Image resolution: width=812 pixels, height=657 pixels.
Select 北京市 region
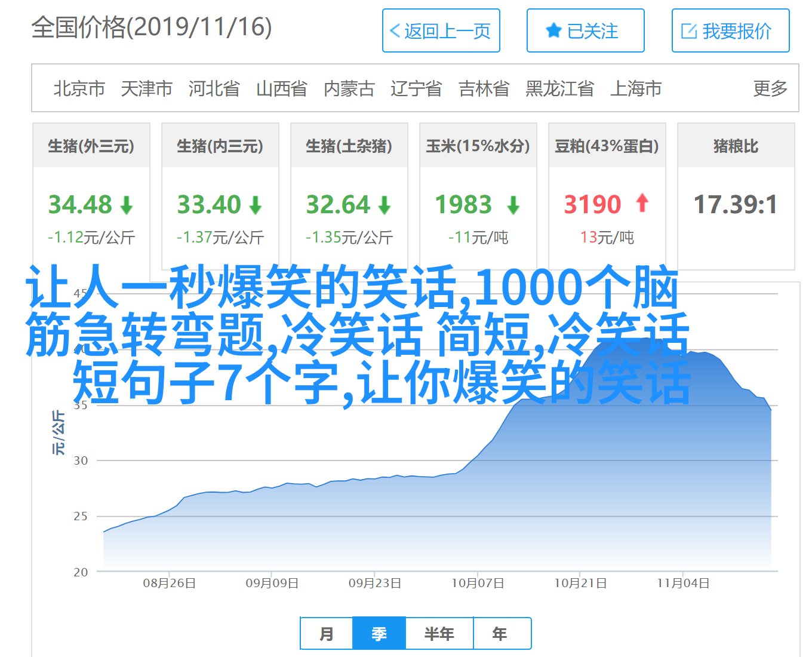pos(79,88)
